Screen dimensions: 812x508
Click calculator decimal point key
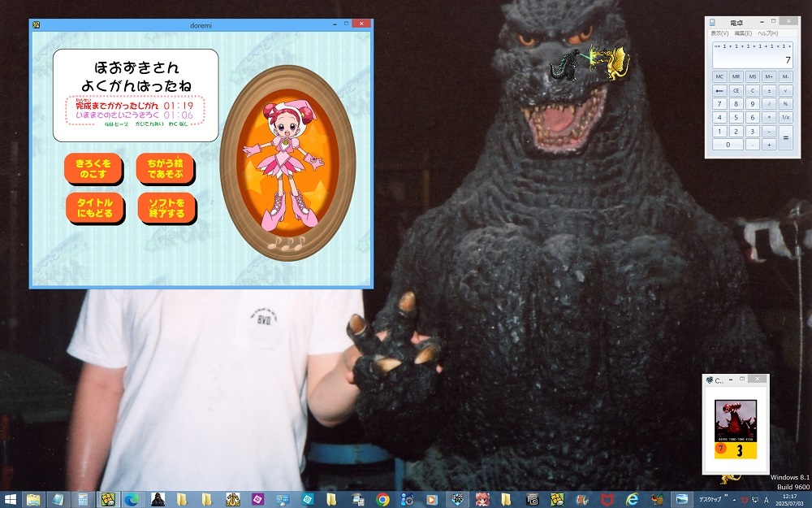(753, 145)
